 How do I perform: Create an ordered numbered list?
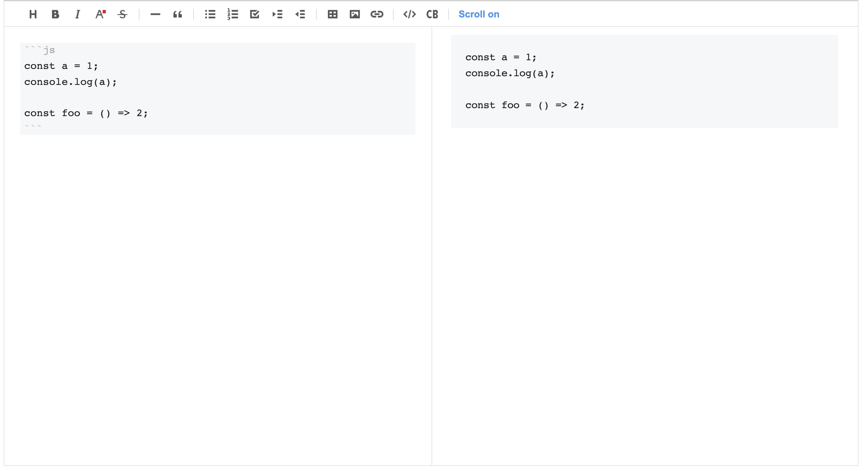(232, 15)
